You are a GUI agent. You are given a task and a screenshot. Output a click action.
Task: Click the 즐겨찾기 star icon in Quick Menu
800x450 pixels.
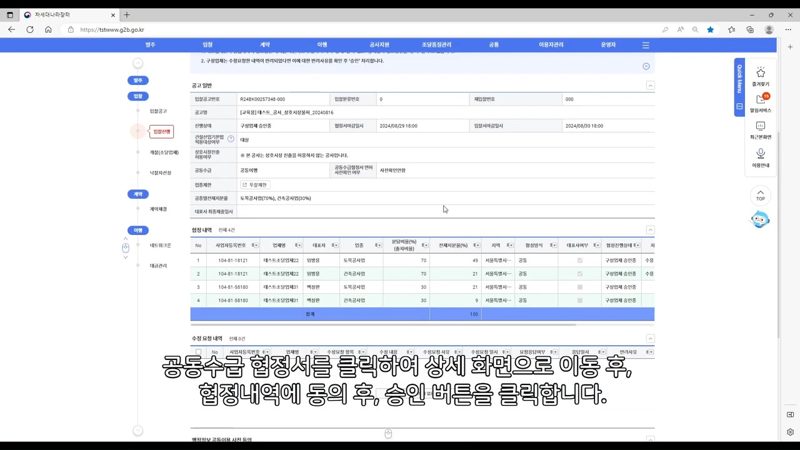[760, 73]
